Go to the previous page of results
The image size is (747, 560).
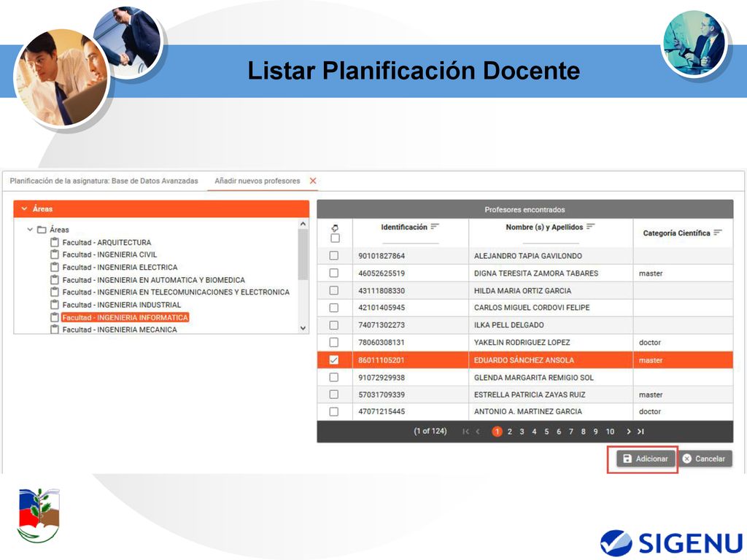pos(478,432)
